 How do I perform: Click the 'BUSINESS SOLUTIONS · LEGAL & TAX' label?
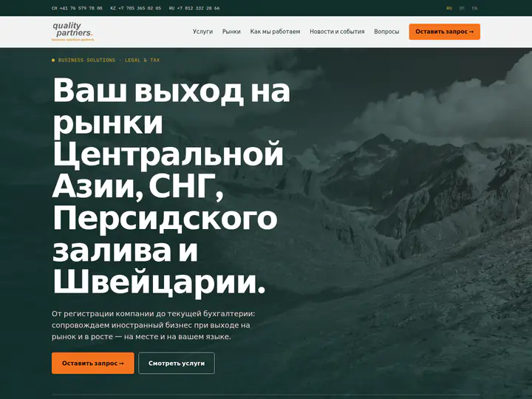106,60
